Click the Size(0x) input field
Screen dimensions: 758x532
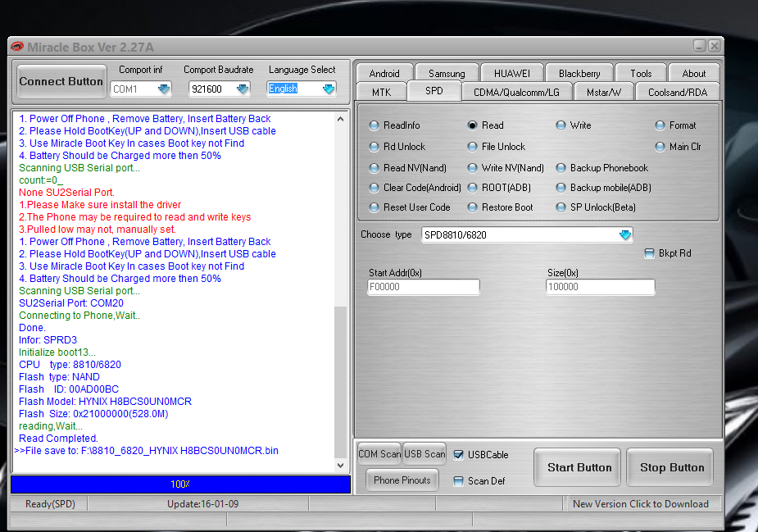point(601,287)
